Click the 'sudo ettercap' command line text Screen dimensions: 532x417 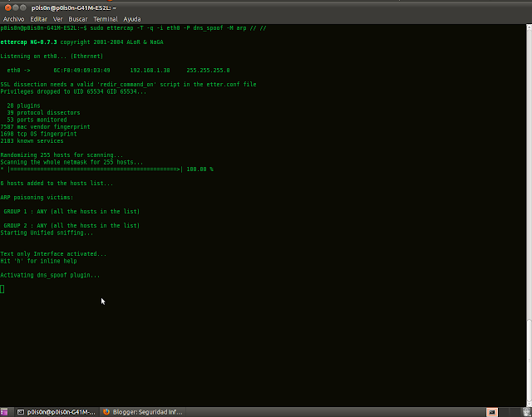coord(178,27)
